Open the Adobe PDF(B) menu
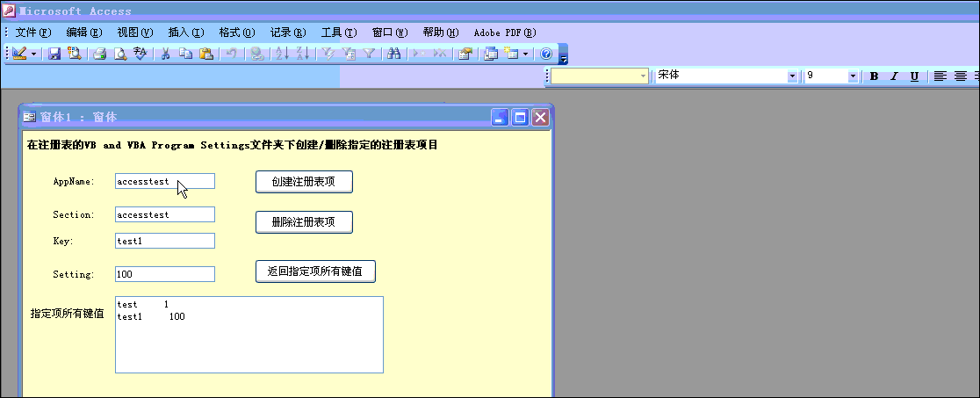The image size is (980, 398). (505, 33)
